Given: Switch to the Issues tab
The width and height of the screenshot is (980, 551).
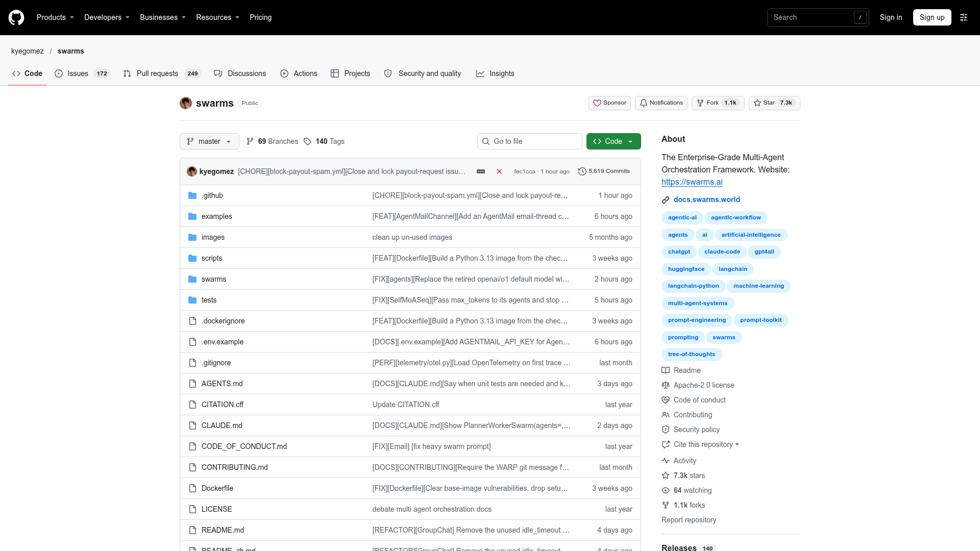Looking at the screenshot, I should [82, 73].
